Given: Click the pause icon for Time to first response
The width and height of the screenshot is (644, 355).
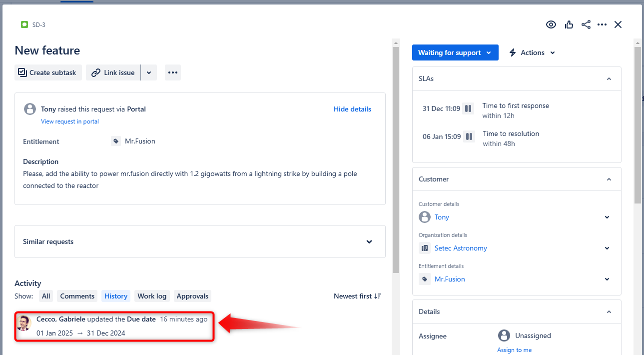Looking at the screenshot, I should coord(468,108).
